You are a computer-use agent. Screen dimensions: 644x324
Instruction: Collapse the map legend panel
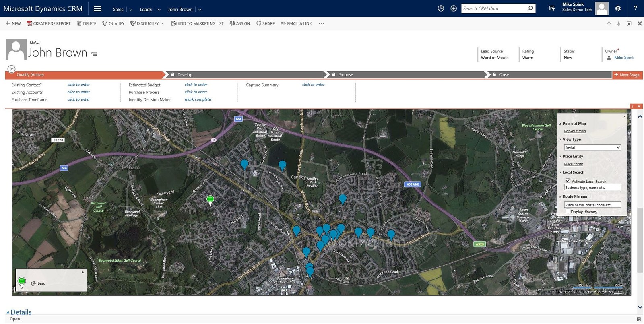pos(83,272)
